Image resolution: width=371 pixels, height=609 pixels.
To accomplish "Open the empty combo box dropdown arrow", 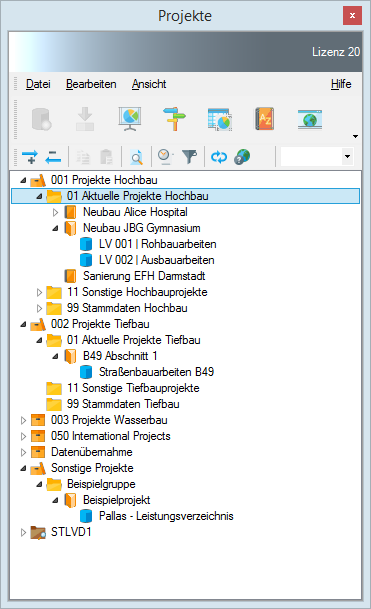I will tap(348, 157).
